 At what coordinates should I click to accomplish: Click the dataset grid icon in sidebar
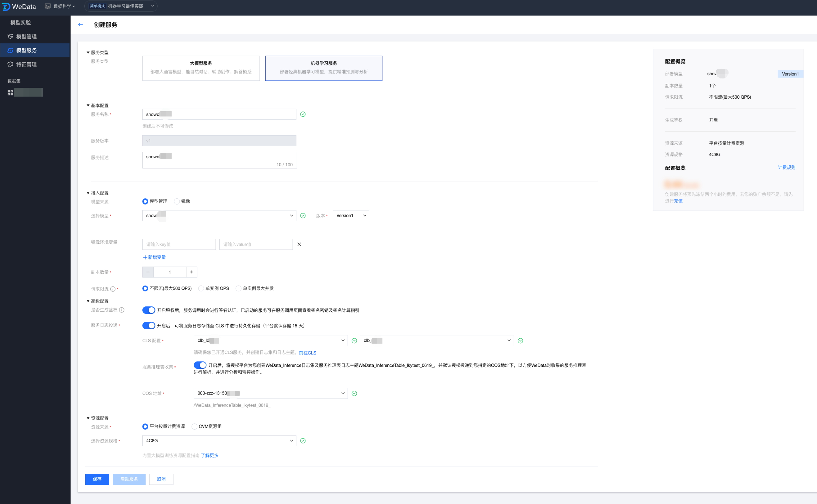coord(10,93)
